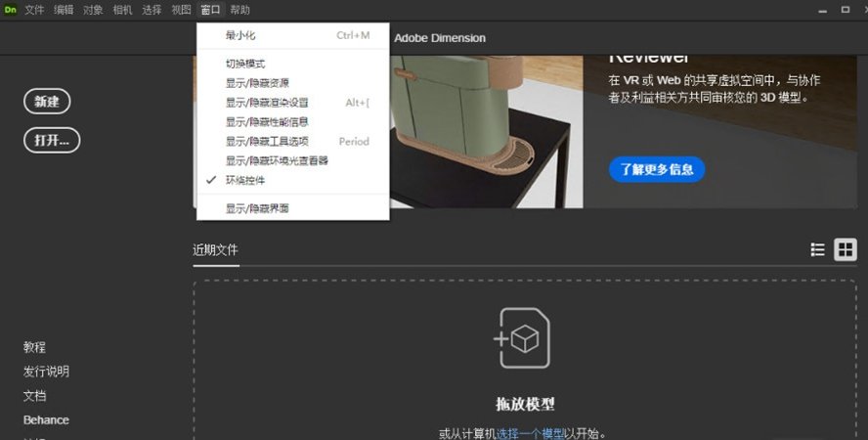Click the 拖放模型 drop zone title
The height and width of the screenshot is (440, 868).
[525, 404]
